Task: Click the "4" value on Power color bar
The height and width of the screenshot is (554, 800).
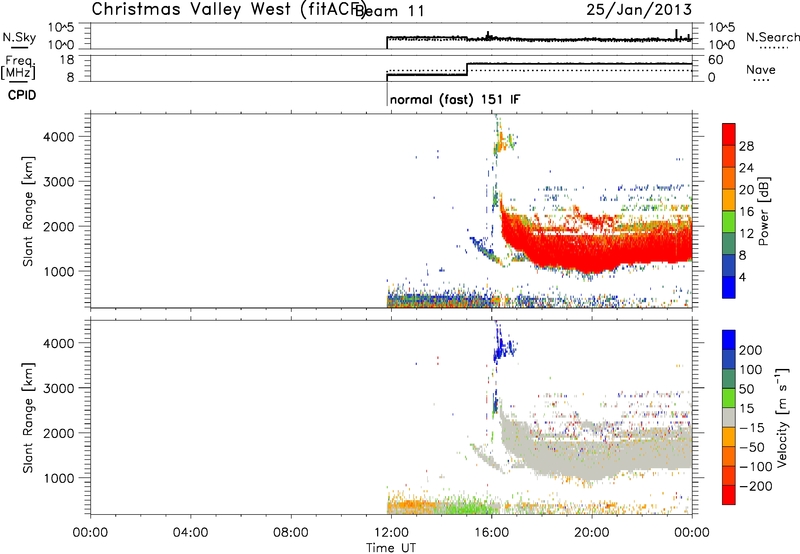Action: (742, 277)
